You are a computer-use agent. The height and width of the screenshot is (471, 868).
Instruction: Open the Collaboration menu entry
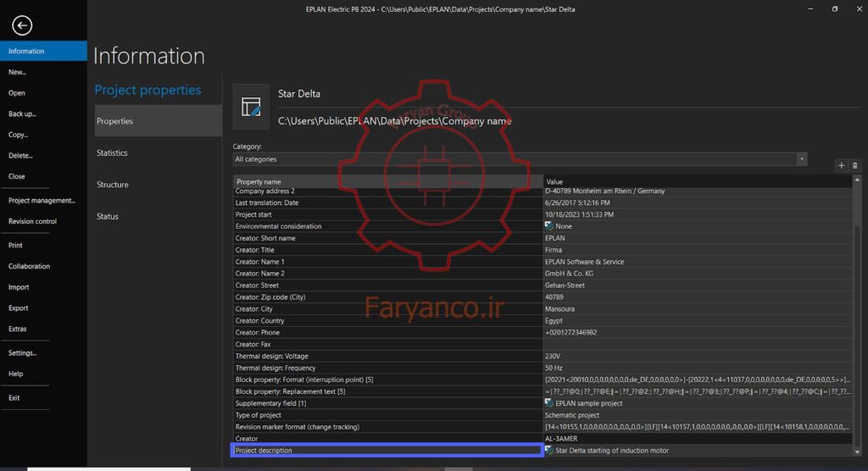29,266
